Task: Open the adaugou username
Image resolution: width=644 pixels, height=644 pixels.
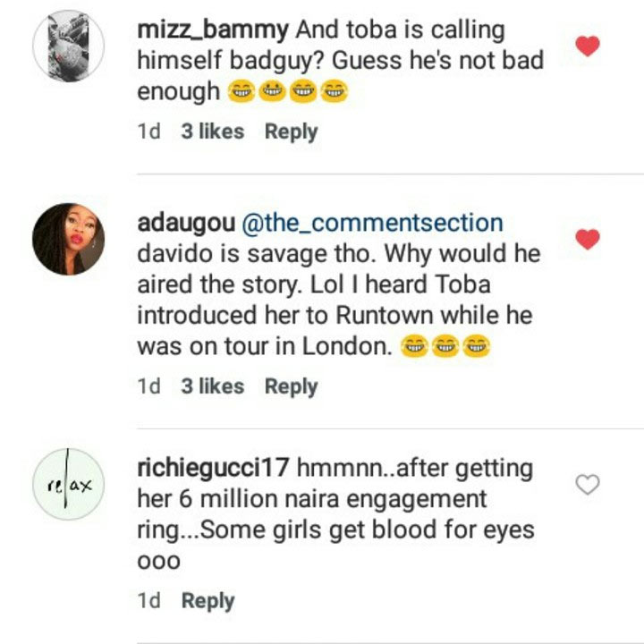Action: coord(186,223)
